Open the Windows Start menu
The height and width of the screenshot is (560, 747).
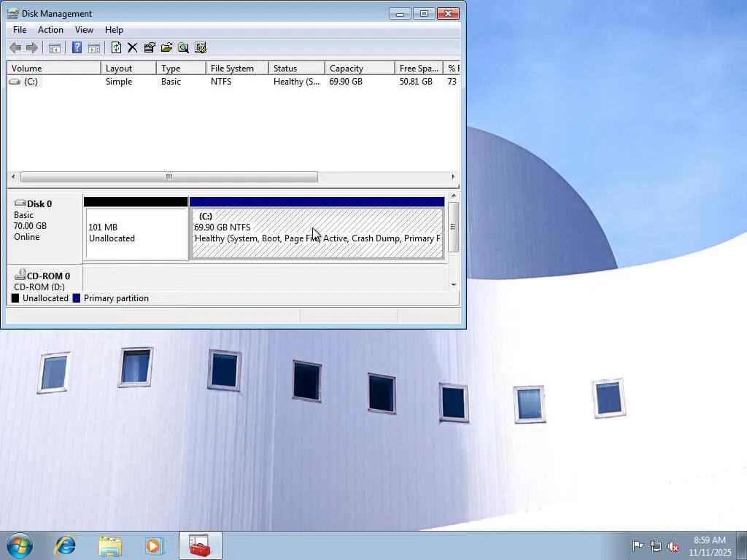pyautogui.click(x=20, y=545)
